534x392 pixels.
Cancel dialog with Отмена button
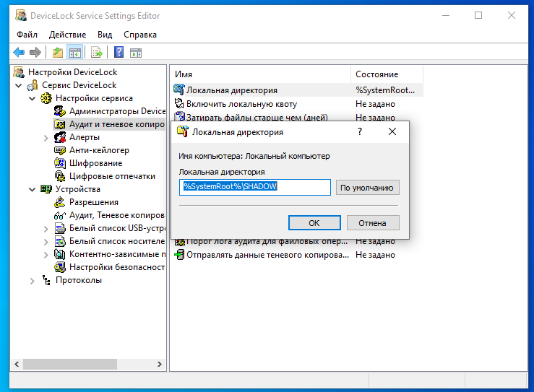373,223
